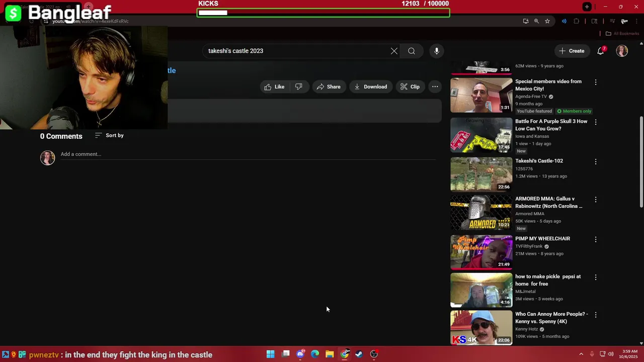The image size is (644, 362).
Task: Open the Extensions puzzle icon
Action: pyautogui.click(x=577, y=21)
